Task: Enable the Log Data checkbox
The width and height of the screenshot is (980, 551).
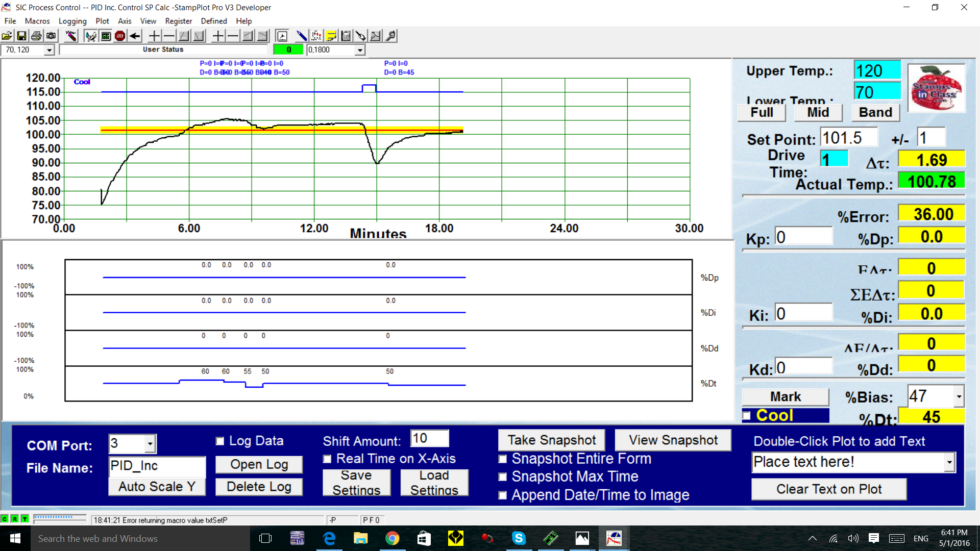Action: coord(220,441)
